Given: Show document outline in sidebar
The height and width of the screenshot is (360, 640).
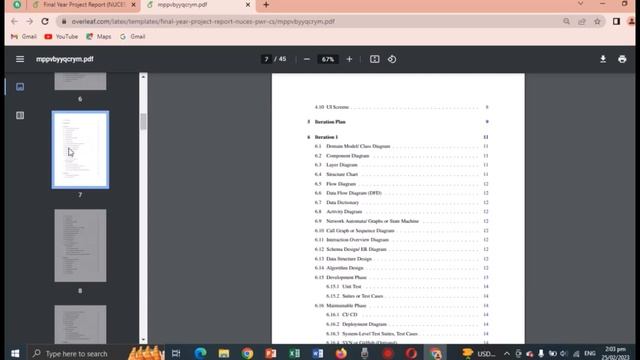Looking at the screenshot, I should 20,116.
